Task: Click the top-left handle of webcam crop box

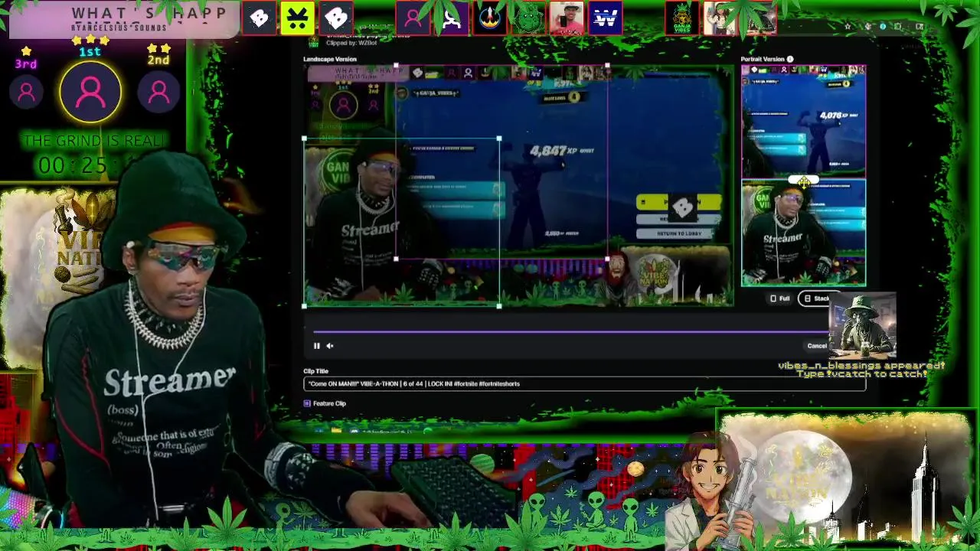Action: (x=305, y=139)
